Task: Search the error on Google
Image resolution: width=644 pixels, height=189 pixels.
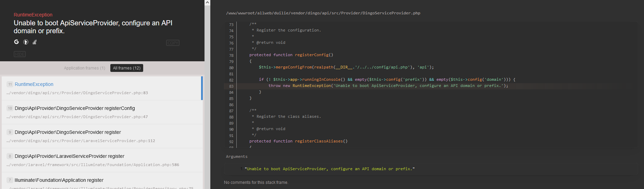Action: (16, 42)
